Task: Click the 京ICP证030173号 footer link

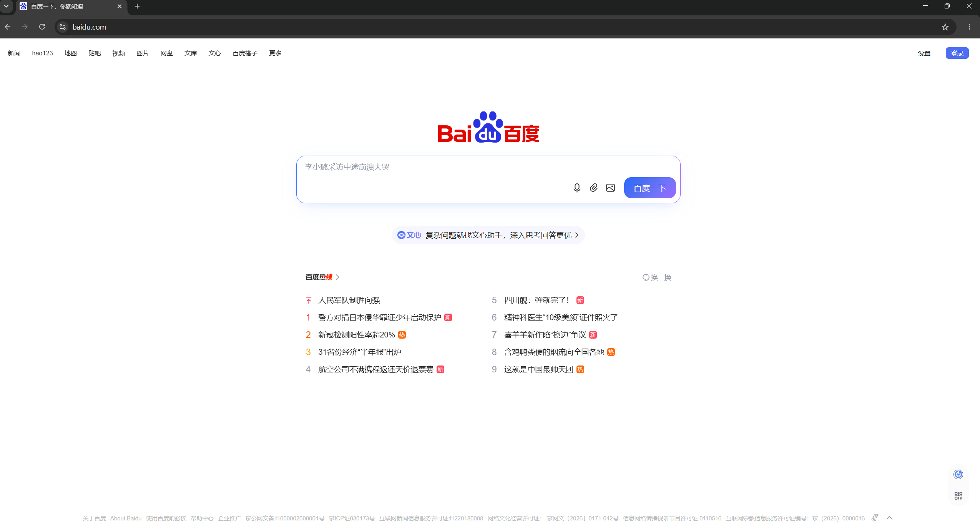Action: click(x=352, y=518)
